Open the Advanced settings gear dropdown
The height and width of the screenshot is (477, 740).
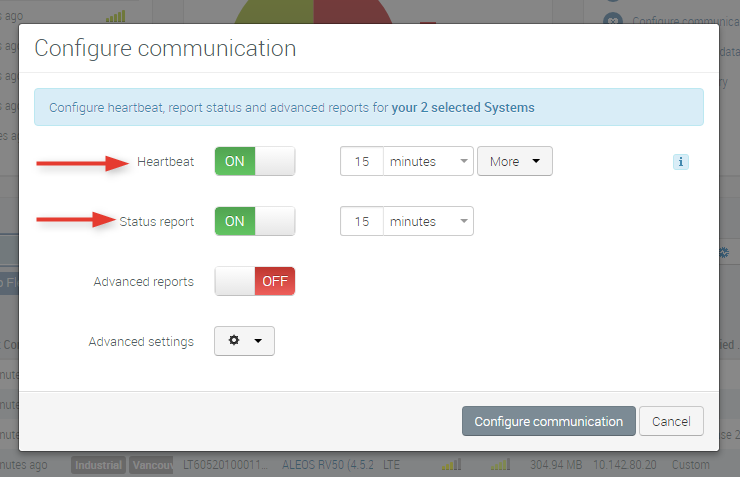[x=244, y=341]
